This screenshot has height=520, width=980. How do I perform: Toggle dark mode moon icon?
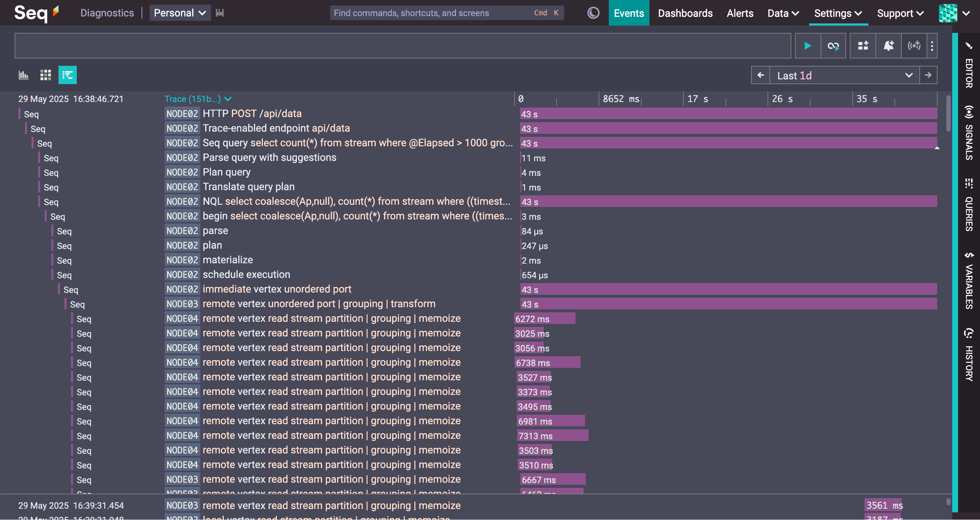[593, 13]
